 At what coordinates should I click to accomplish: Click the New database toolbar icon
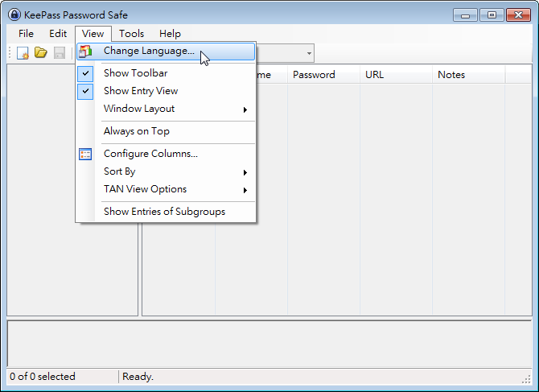tap(23, 53)
